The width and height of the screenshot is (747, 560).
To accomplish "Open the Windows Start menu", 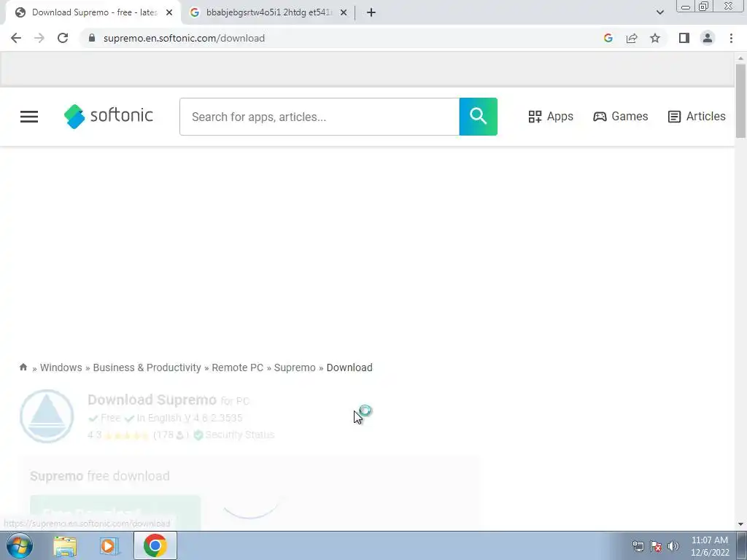I will coord(19,545).
